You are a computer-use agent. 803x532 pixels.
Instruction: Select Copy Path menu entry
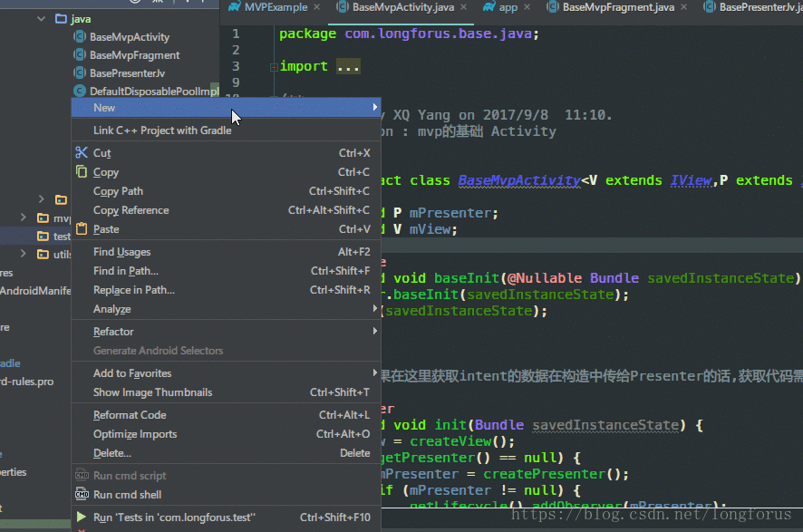point(226,191)
